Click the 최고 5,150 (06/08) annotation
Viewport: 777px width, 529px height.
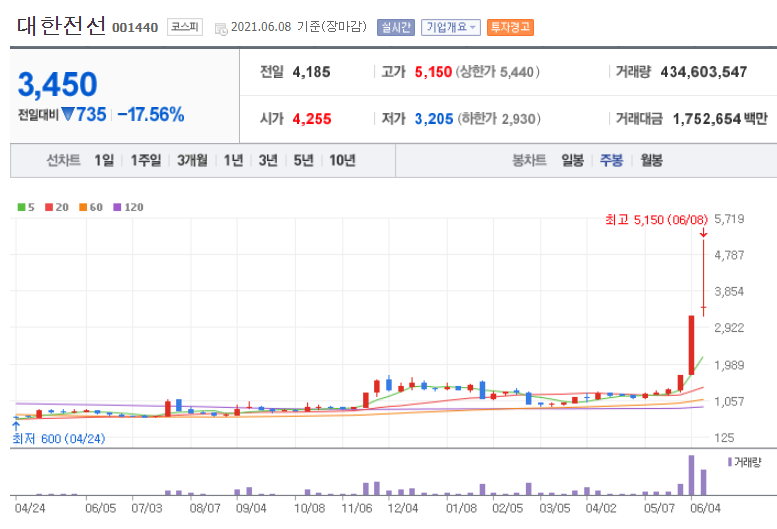click(x=656, y=219)
